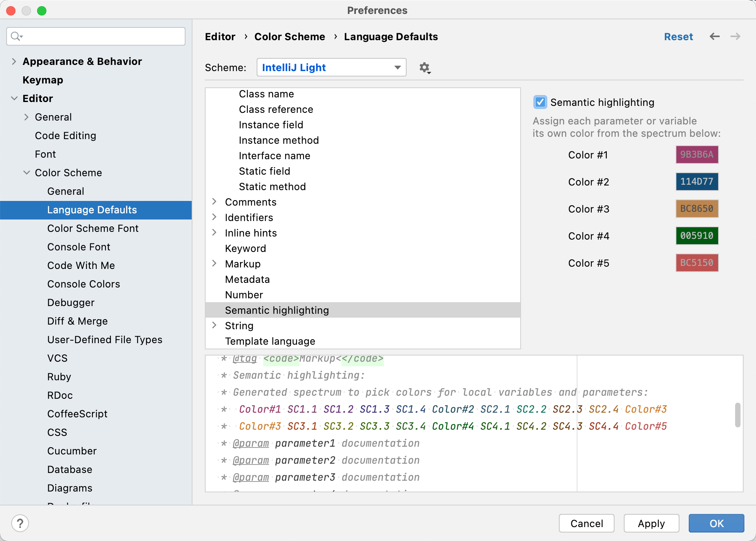Open the IntelliJ Light scheme dropdown
The height and width of the screenshot is (541, 756).
tap(331, 67)
